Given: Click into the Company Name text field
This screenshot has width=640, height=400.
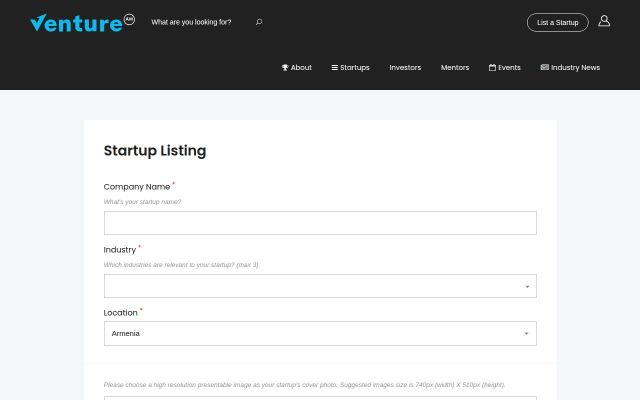Looking at the screenshot, I should coord(320,223).
